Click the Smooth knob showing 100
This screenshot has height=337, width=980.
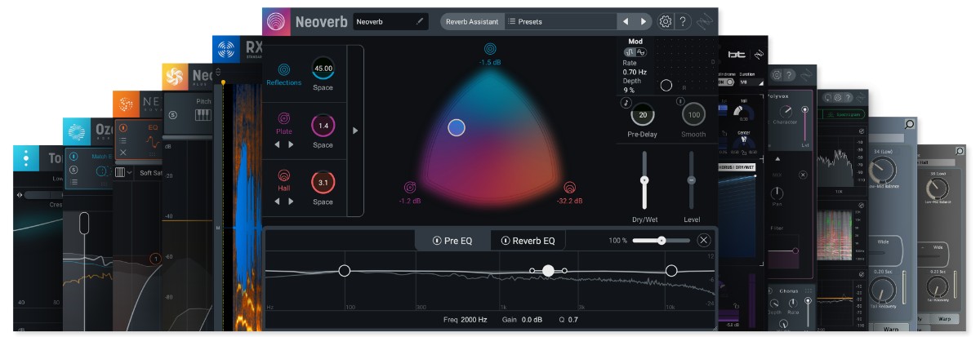pyautogui.click(x=693, y=114)
